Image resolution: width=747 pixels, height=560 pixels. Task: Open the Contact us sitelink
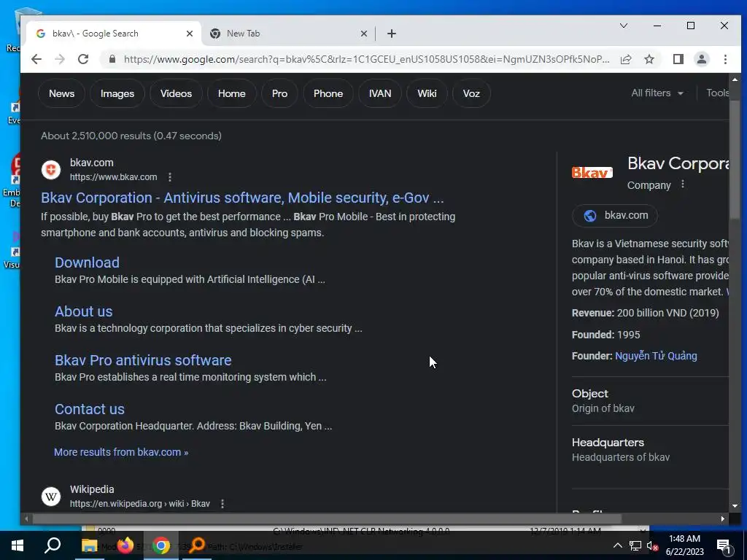(x=90, y=409)
